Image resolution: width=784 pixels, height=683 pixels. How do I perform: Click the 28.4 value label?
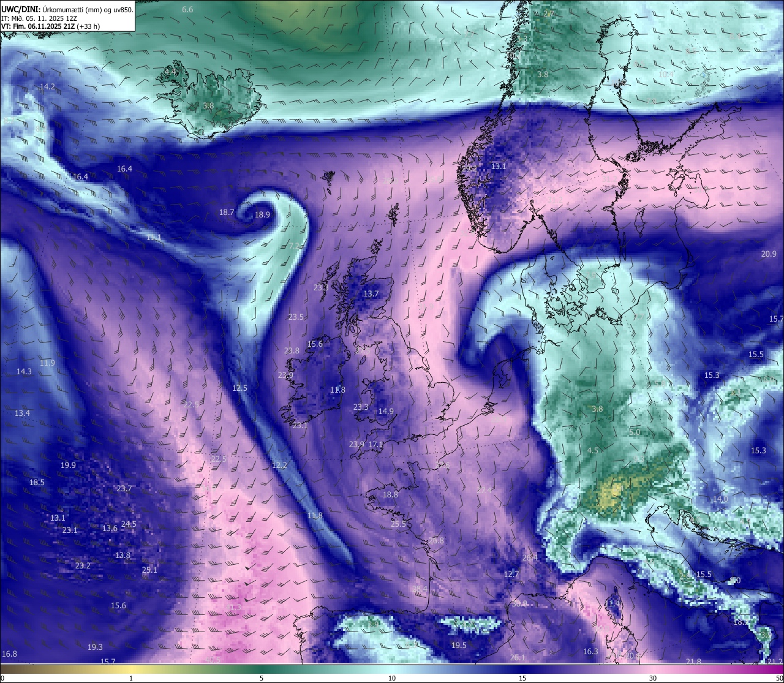[420, 589]
